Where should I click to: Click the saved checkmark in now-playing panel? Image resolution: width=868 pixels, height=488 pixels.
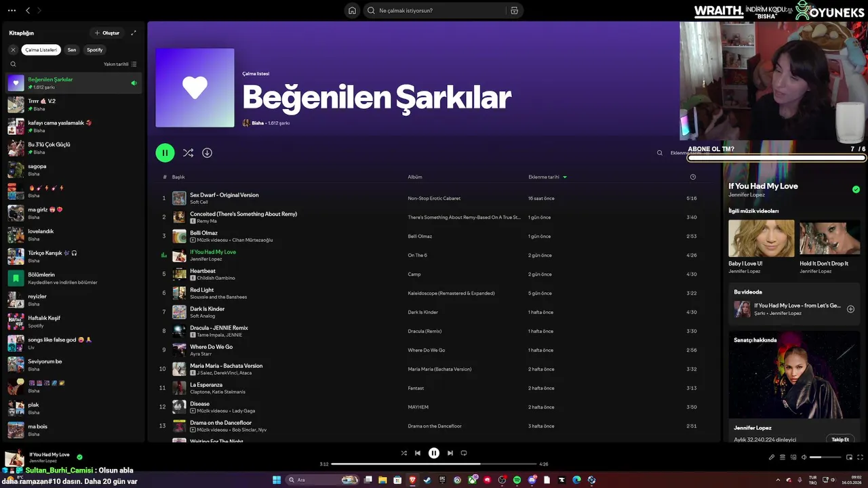(x=856, y=190)
